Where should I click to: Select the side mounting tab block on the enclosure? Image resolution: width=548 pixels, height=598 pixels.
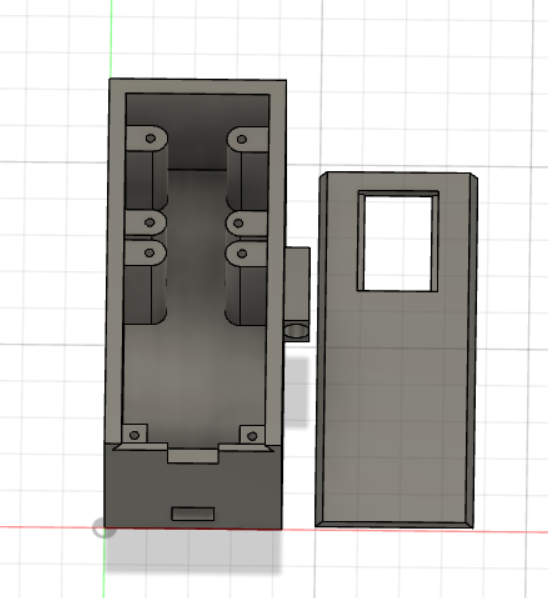(297, 294)
